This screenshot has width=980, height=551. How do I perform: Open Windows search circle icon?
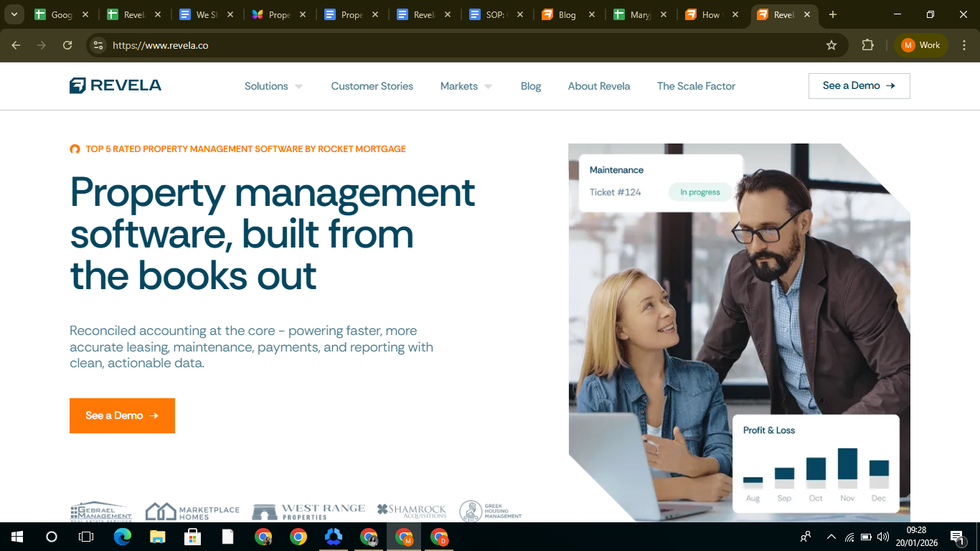pyautogui.click(x=52, y=537)
